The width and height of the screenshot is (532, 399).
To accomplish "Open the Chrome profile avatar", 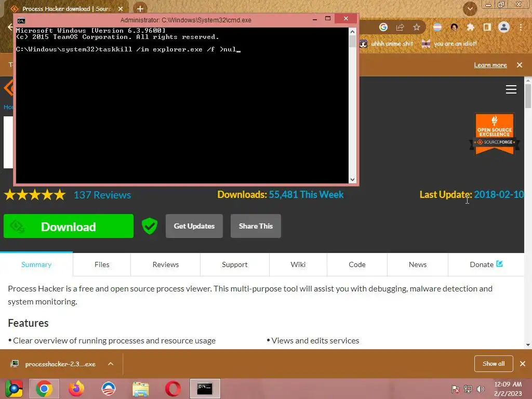I will pyautogui.click(x=504, y=27).
